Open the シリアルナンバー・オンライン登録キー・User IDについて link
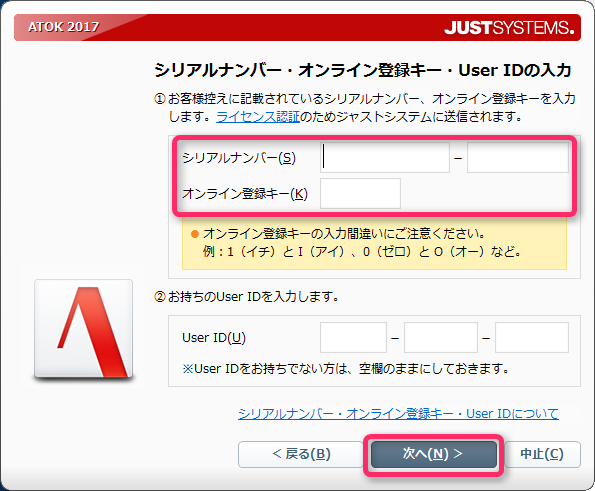The width and height of the screenshot is (595, 491). point(398,413)
